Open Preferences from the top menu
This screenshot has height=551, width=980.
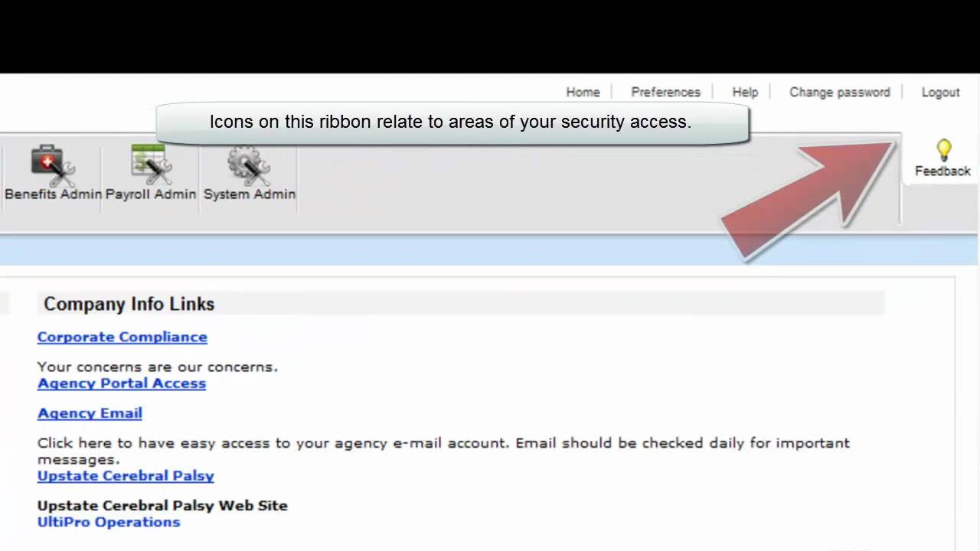coord(665,92)
